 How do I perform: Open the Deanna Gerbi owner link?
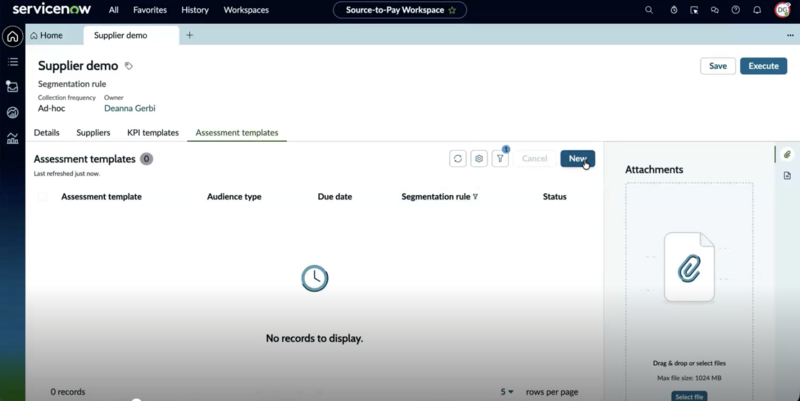(130, 108)
